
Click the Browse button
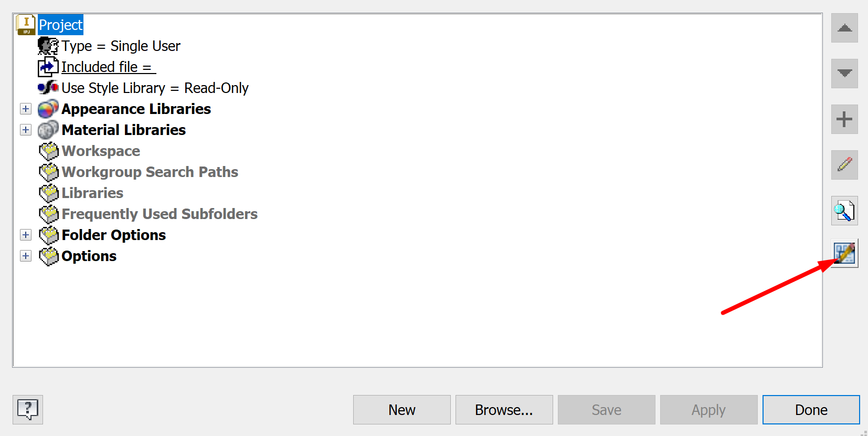(x=503, y=410)
